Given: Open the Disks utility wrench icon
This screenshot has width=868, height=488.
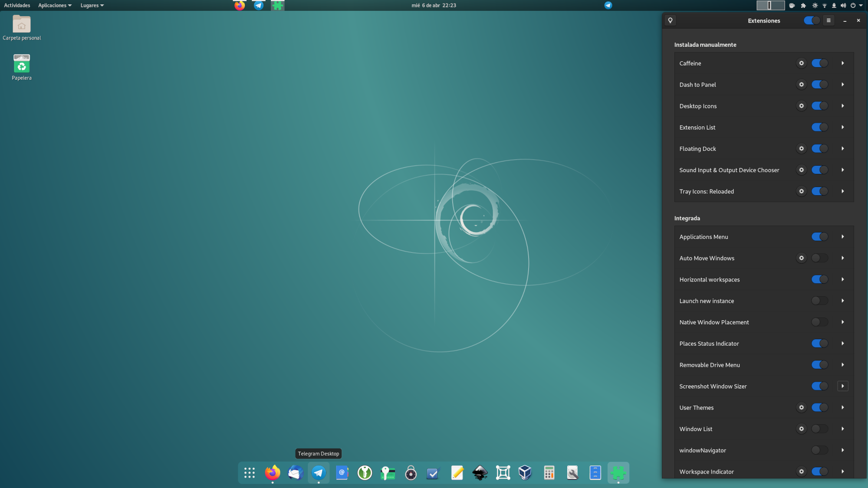Looking at the screenshot, I should point(572,473).
